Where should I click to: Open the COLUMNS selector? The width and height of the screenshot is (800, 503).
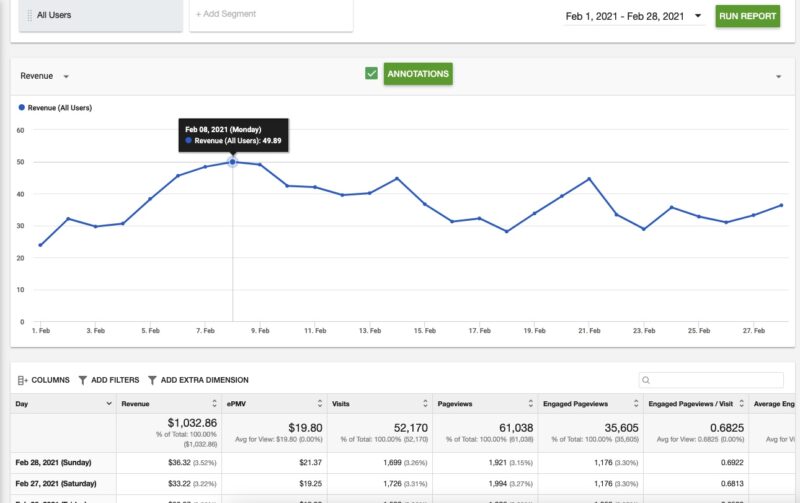[44, 380]
